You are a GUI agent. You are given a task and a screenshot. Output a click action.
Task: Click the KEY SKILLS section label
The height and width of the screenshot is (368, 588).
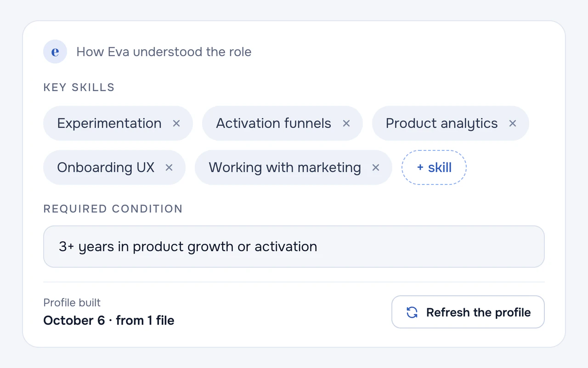[79, 87]
